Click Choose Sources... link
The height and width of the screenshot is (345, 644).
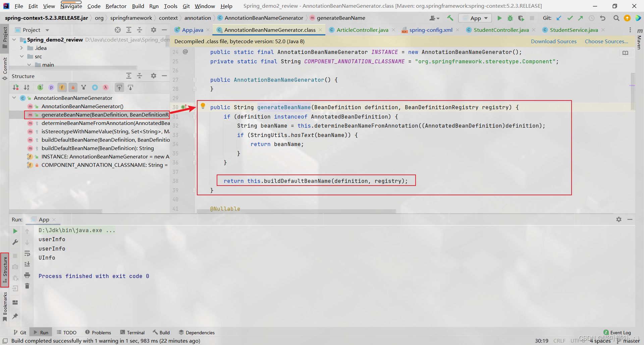(x=606, y=41)
